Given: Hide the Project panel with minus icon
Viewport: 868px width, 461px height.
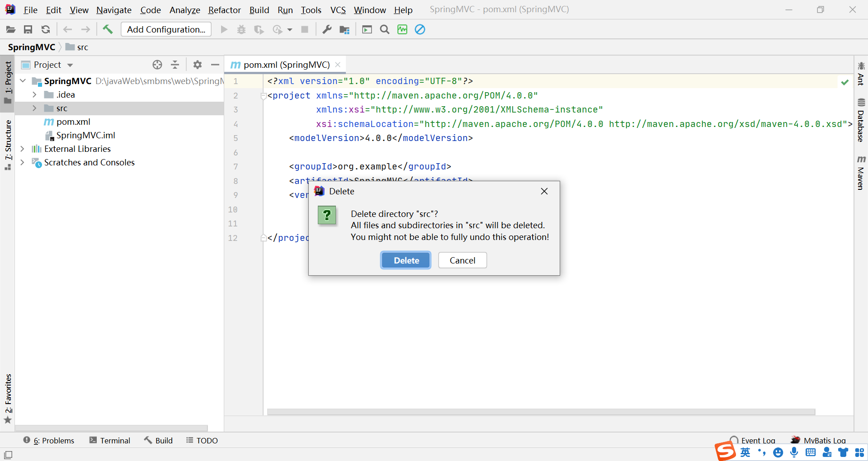Looking at the screenshot, I should [x=215, y=65].
